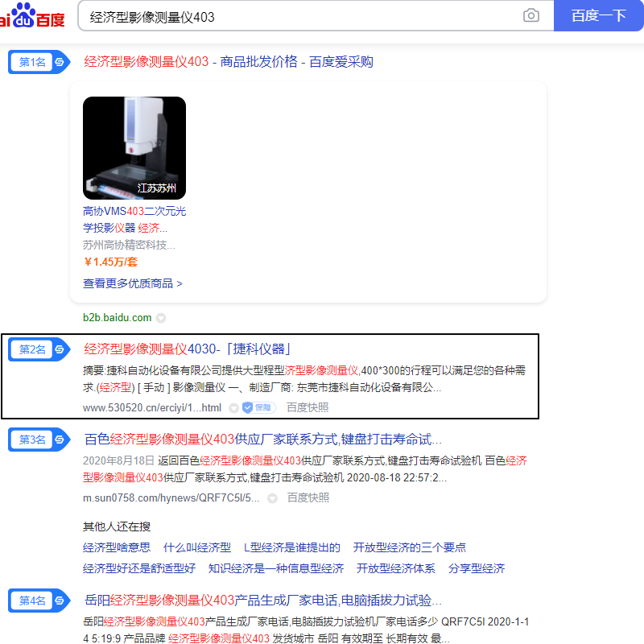
Task: Click b2b.baidu.com source URL
Action: tap(117, 317)
